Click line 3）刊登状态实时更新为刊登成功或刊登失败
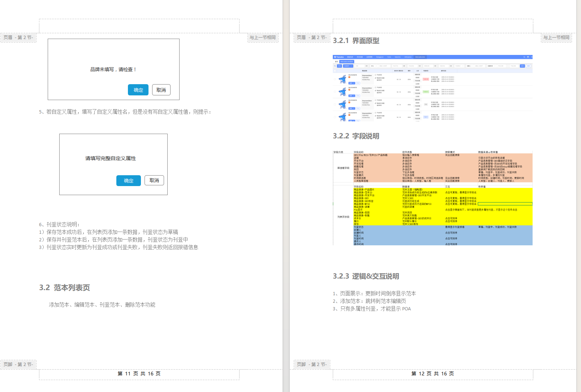Screen dimensions: 581x392 tap(119, 247)
